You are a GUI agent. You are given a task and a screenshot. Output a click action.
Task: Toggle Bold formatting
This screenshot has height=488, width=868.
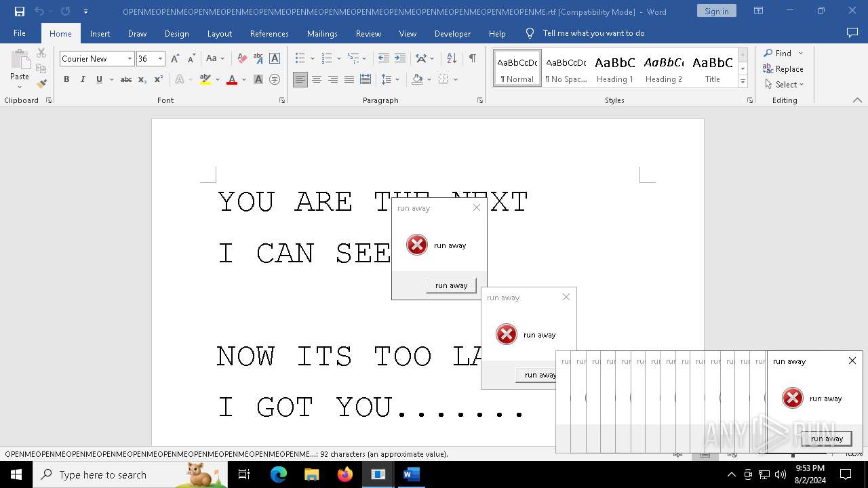[66, 79]
